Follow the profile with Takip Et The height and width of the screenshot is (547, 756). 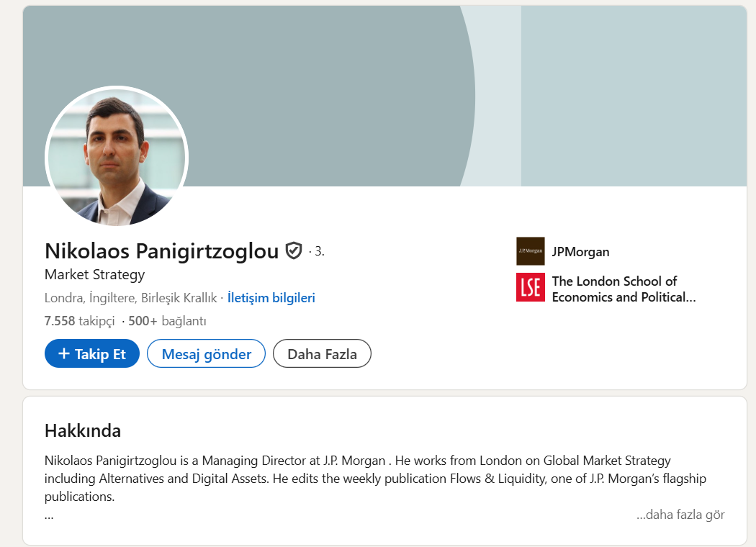tap(92, 353)
